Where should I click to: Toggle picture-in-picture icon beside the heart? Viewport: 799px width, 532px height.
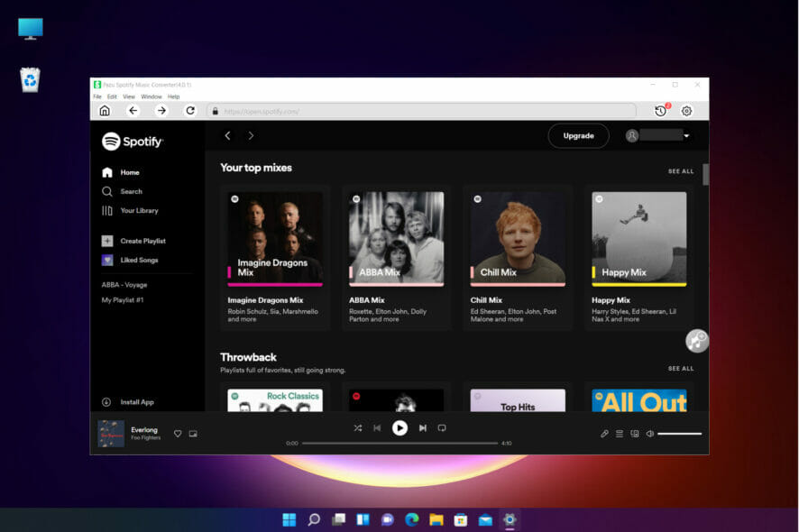(x=193, y=434)
